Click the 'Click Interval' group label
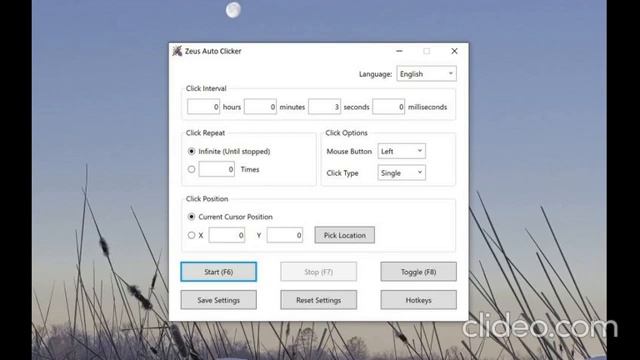This screenshot has height=360, width=640. pos(206,89)
